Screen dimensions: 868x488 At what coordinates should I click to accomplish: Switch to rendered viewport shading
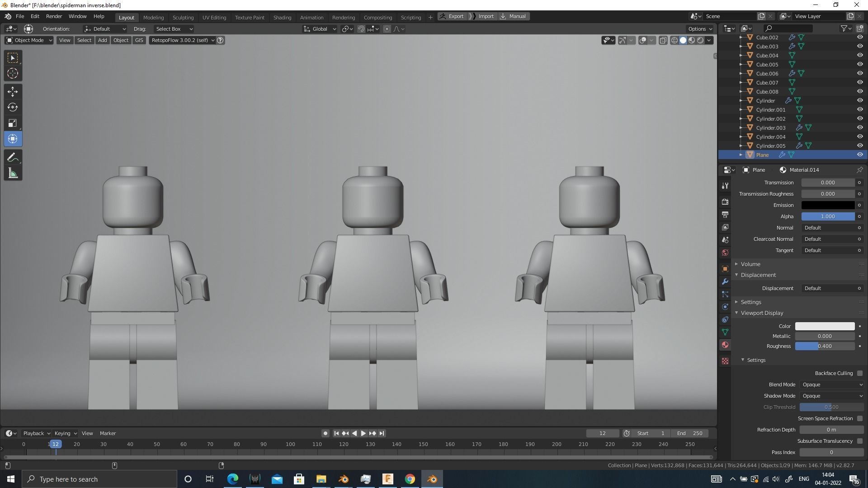click(x=700, y=40)
